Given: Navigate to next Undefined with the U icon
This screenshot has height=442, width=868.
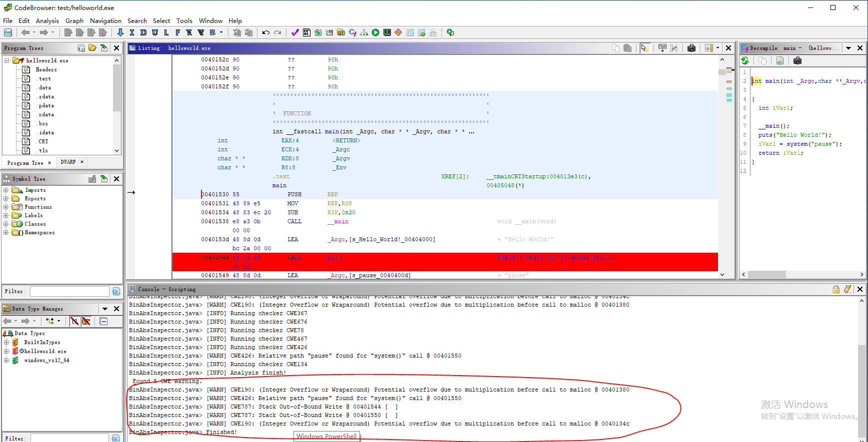Looking at the screenshot, I should coord(155,32).
